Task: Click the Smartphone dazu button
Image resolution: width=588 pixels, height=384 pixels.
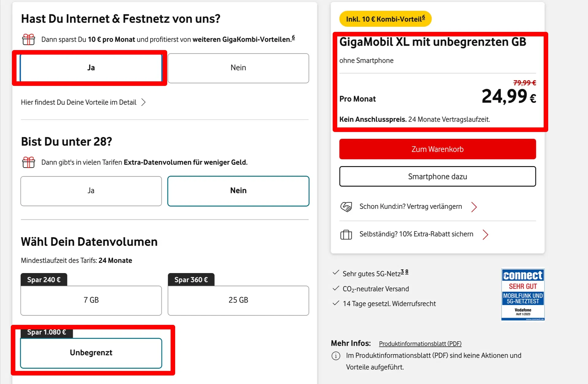Action: (x=437, y=177)
